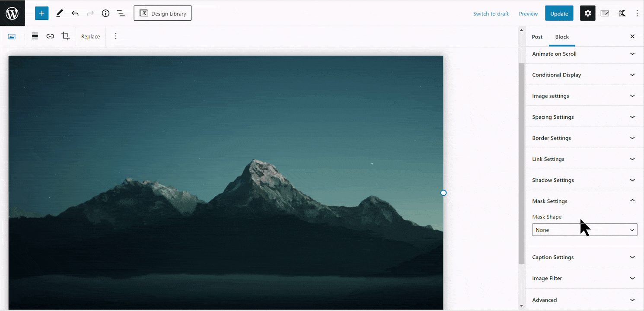This screenshot has width=644, height=311.
Task: Click the image resize handle circle
Action: (443, 193)
